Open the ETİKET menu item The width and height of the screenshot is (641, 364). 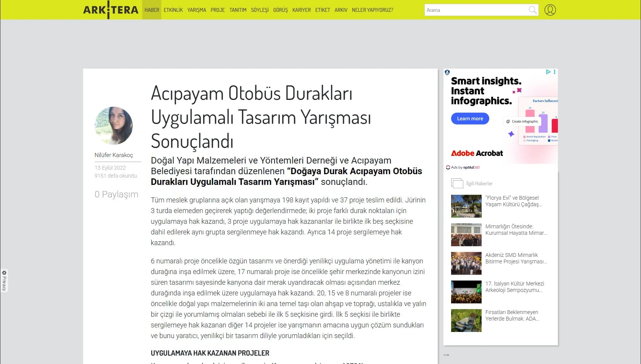click(323, 10)
